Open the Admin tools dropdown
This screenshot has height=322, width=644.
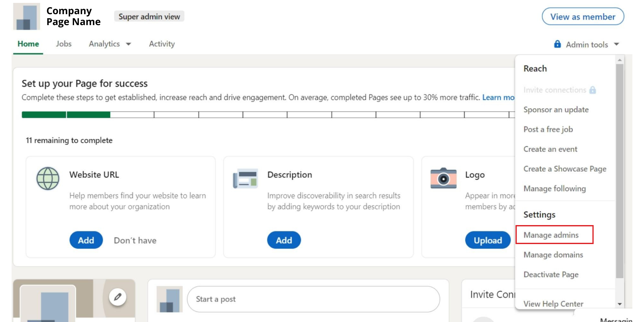coord(586,44)
